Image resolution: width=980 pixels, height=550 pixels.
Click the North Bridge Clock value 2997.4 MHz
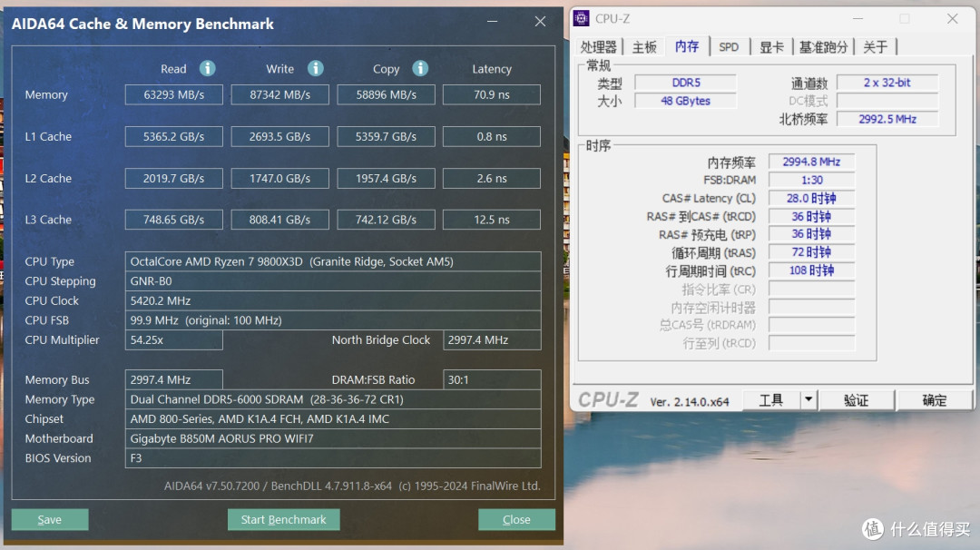[492, 340]
